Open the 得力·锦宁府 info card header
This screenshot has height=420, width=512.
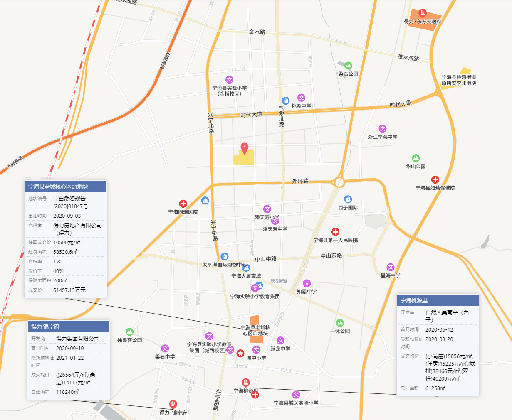(x=69, y=327)
